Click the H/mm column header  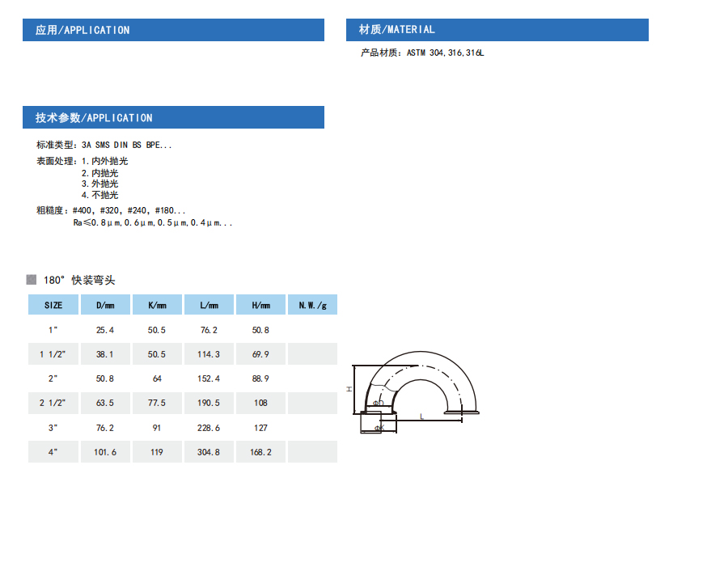pyautogui.click(x=261, y=305)
